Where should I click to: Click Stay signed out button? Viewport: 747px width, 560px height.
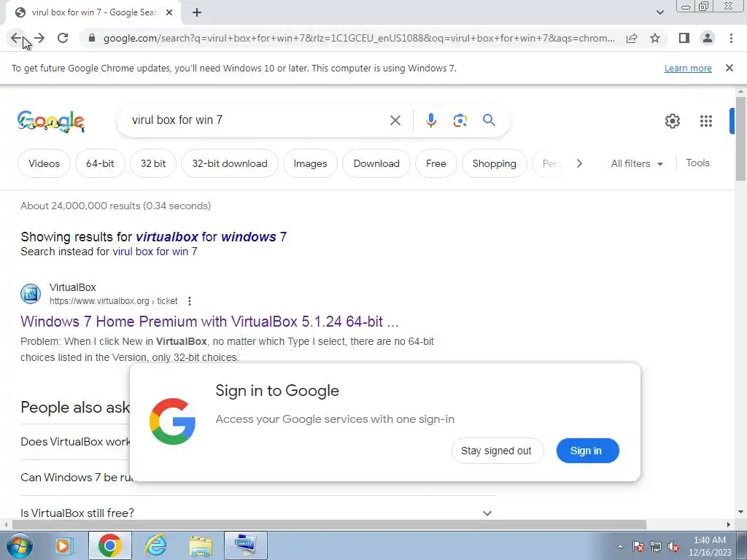[x=497, y=451]
